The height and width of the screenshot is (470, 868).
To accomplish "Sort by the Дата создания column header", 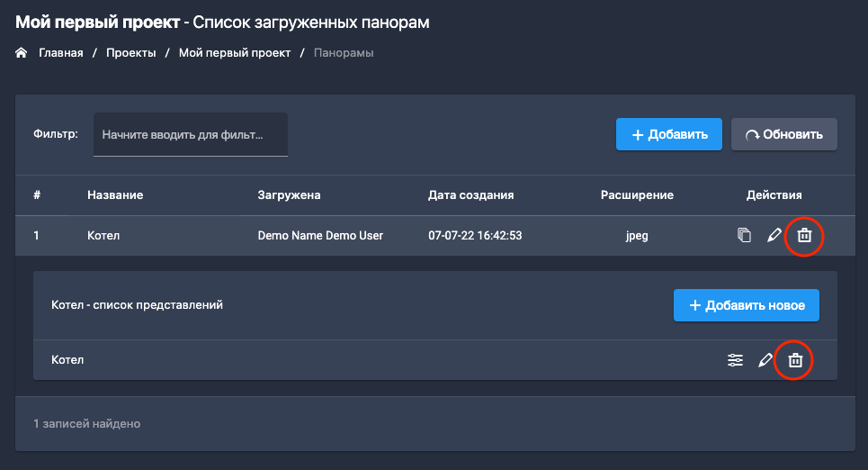I will click(x=470, y=194).
